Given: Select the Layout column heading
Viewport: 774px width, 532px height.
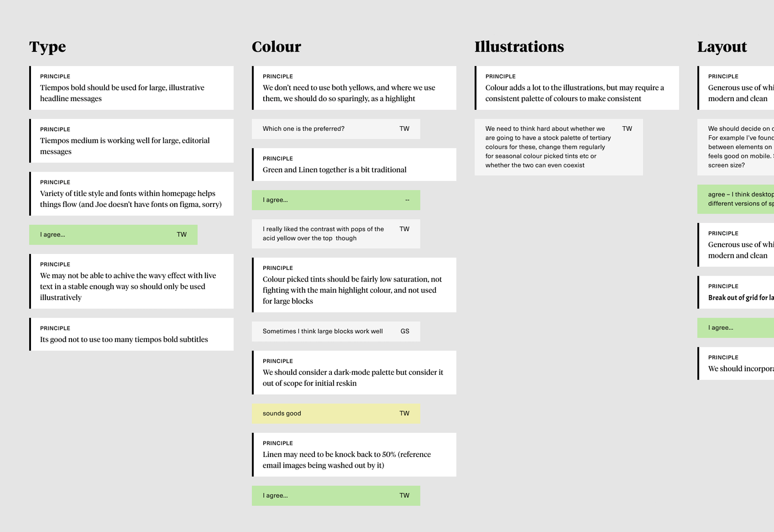Looking at the screenshot, I should coord(722,46).
